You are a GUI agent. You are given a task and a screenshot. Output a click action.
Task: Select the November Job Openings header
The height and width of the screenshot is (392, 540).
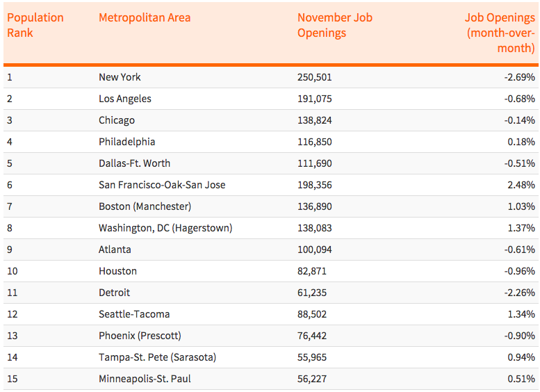coord(334,25)
